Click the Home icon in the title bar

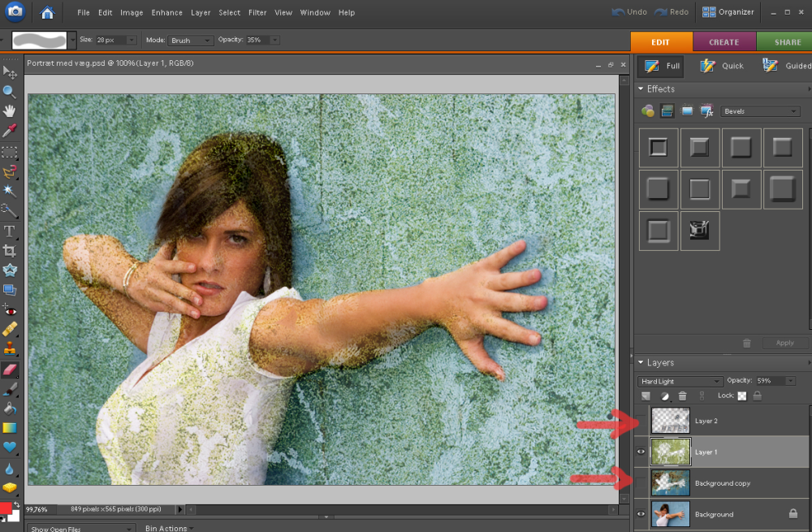pos(48,12)
